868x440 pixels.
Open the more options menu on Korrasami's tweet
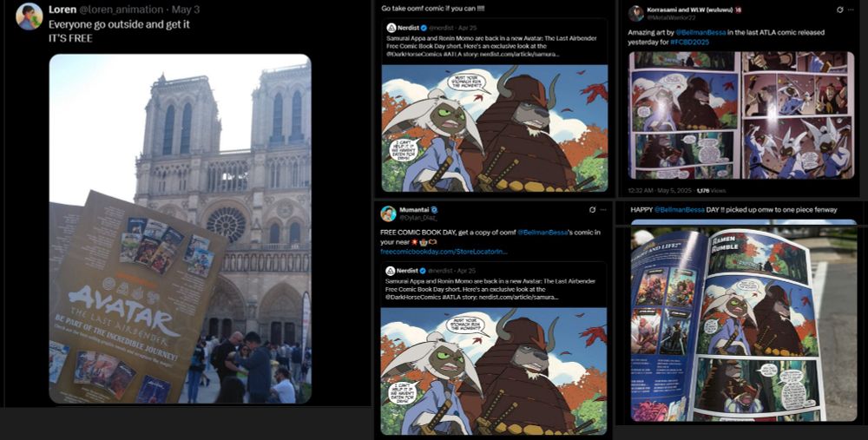(851, 10)
